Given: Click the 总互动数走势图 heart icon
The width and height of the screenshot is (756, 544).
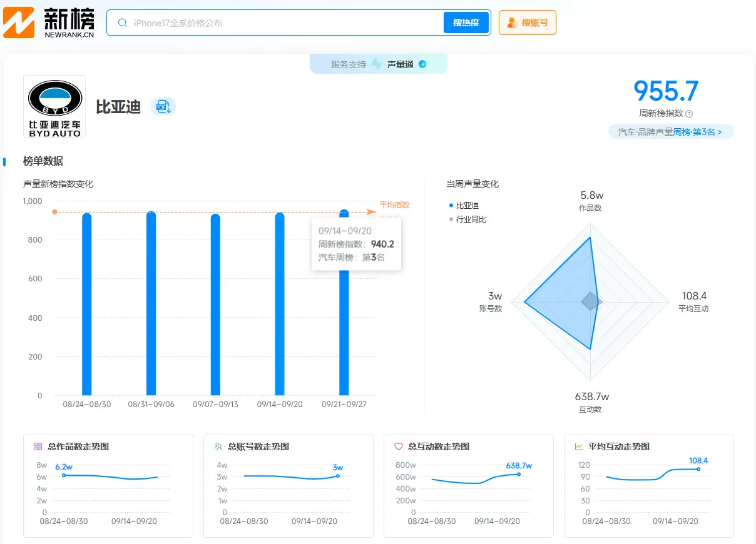Looking at the screenshot, I should point(399,446).
